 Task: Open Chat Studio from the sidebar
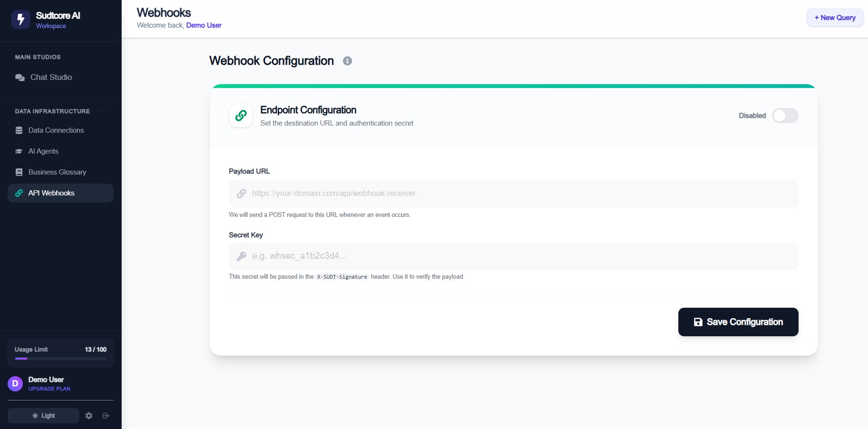click(51, 77)
